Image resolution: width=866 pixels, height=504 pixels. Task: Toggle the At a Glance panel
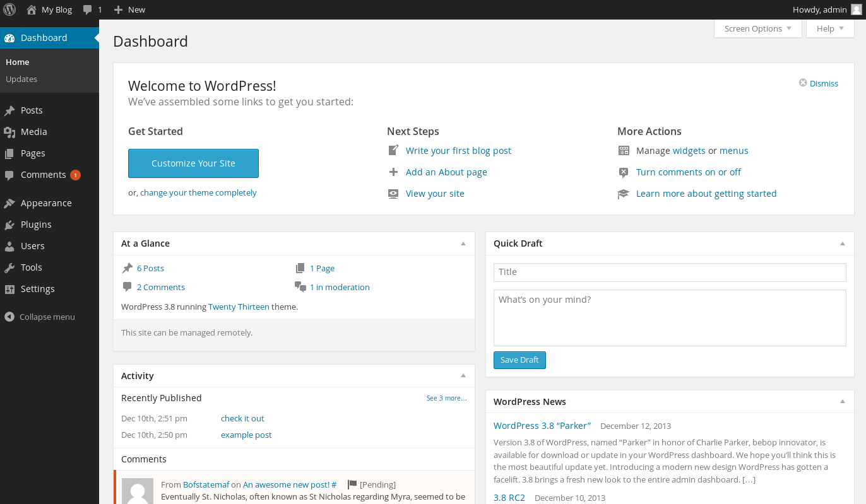463,243
